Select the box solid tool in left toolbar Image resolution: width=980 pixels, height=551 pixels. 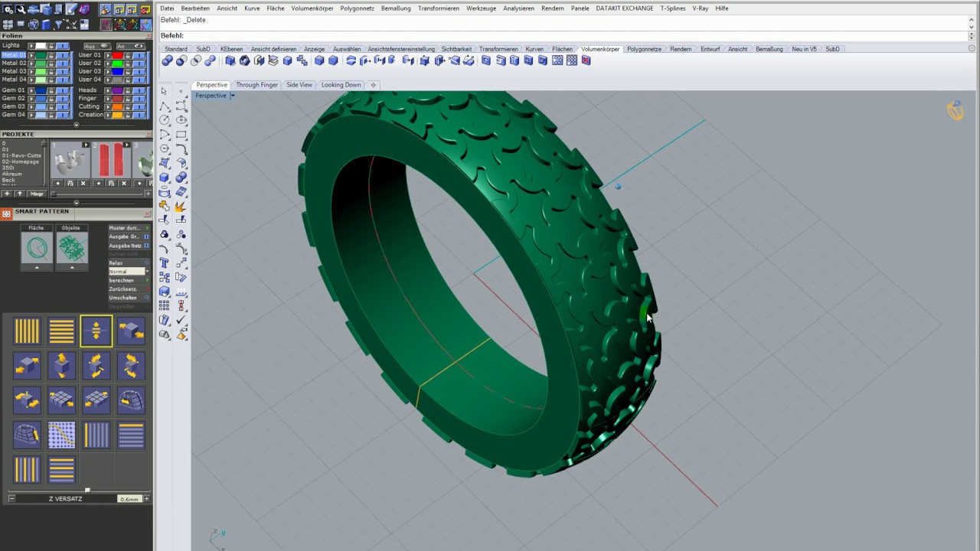point(164,178)
